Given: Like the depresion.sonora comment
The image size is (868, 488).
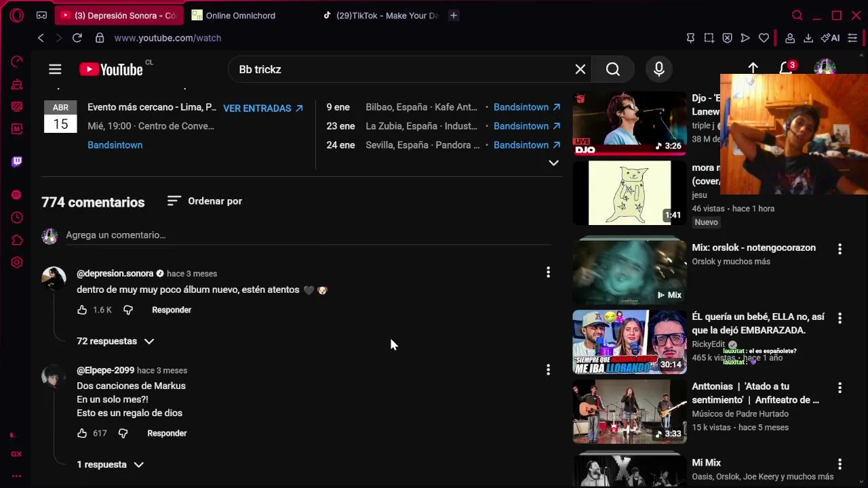Looking at the screenshot, I should click(x=82, y=310).
